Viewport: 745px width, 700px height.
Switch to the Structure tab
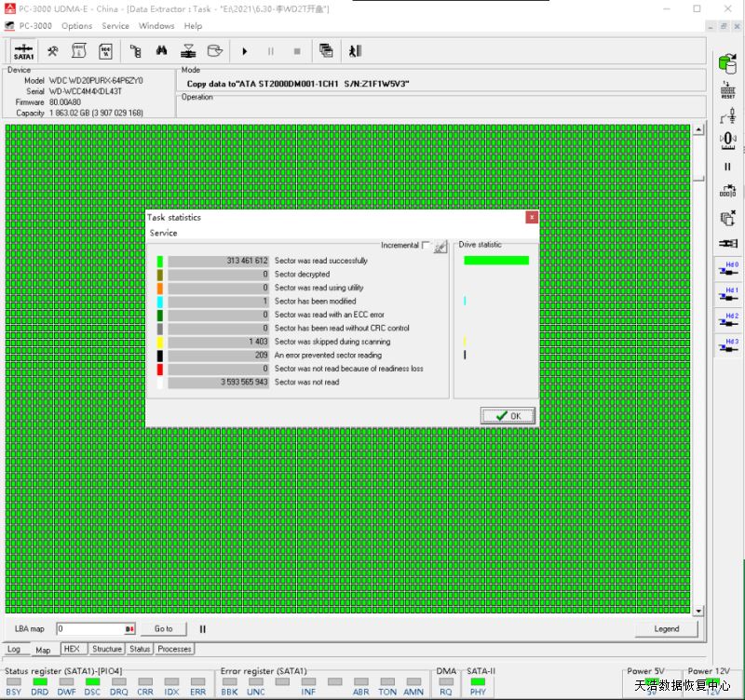click(106, 649)
